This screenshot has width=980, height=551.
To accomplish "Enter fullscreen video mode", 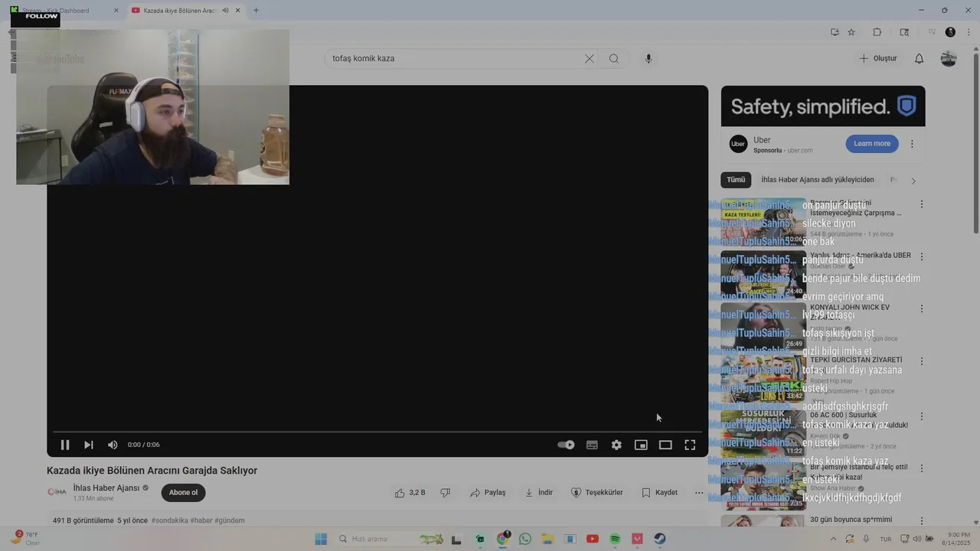I will click(690, 445).
